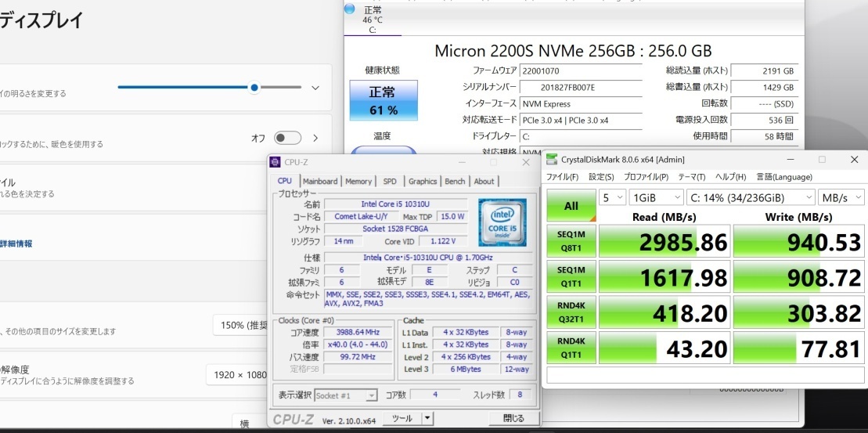This screenshot has height=433, width=868.
Task: Open the CPU-Z tools dropdown arrow
Action: point(427,419)
